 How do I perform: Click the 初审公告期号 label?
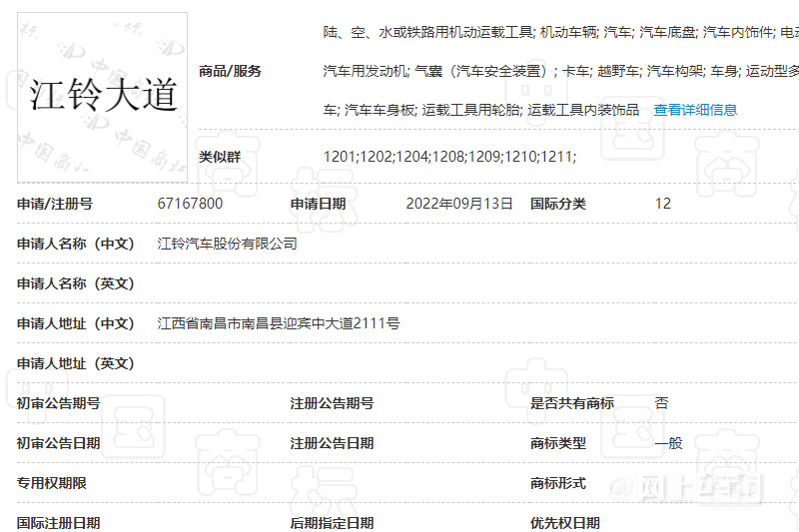[x=59, y=403]
